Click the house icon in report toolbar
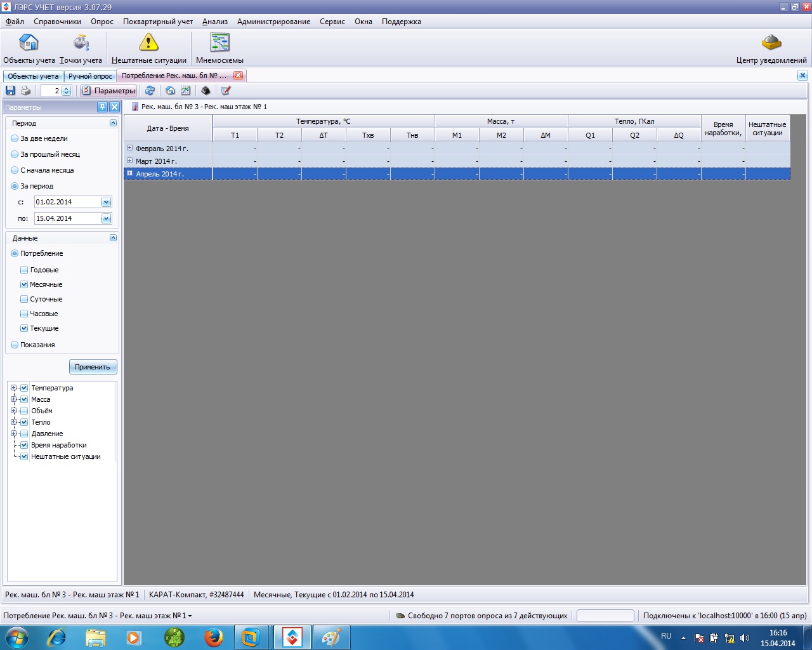 click(x=170, y=91)
